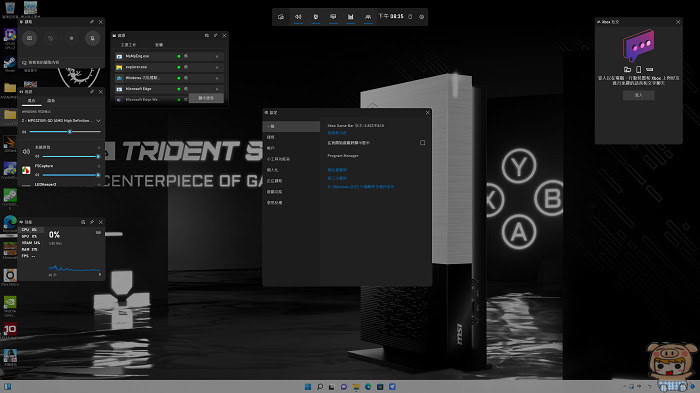Click record last 30 seconds button

pos(50,38)
